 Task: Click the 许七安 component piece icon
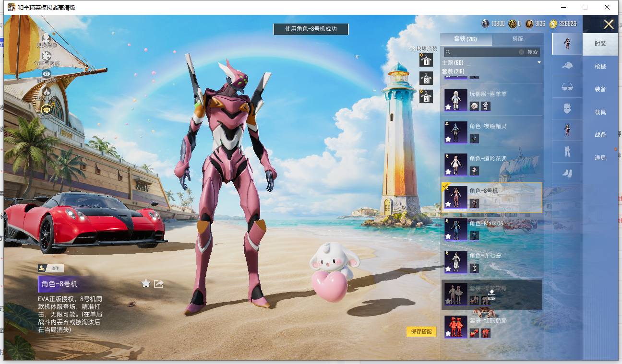pyautogui.click(x=474, y=268)
